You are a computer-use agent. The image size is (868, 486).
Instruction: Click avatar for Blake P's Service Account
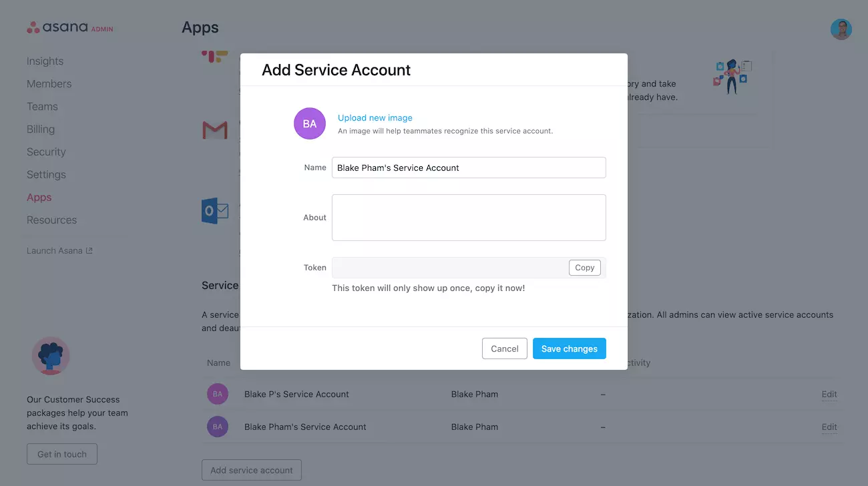tap(218, 394)
